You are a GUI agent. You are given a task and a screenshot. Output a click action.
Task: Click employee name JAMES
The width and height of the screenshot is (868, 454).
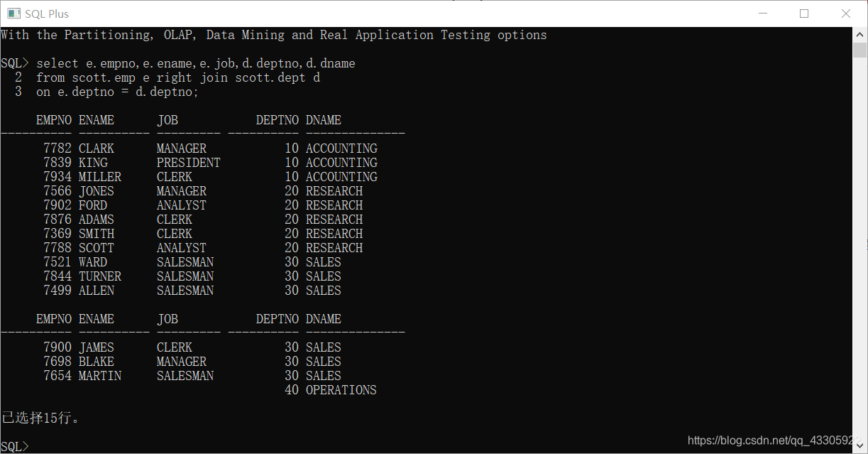click(97, 347)
